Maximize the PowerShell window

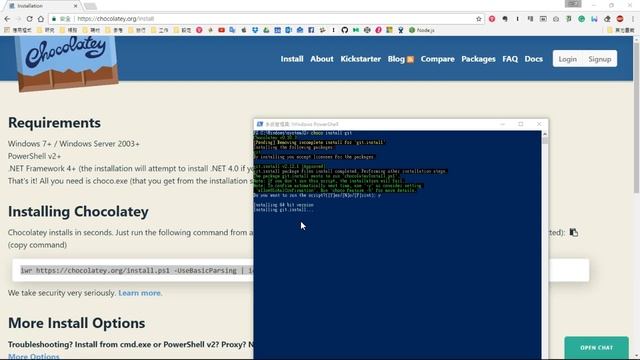[521, 124]
